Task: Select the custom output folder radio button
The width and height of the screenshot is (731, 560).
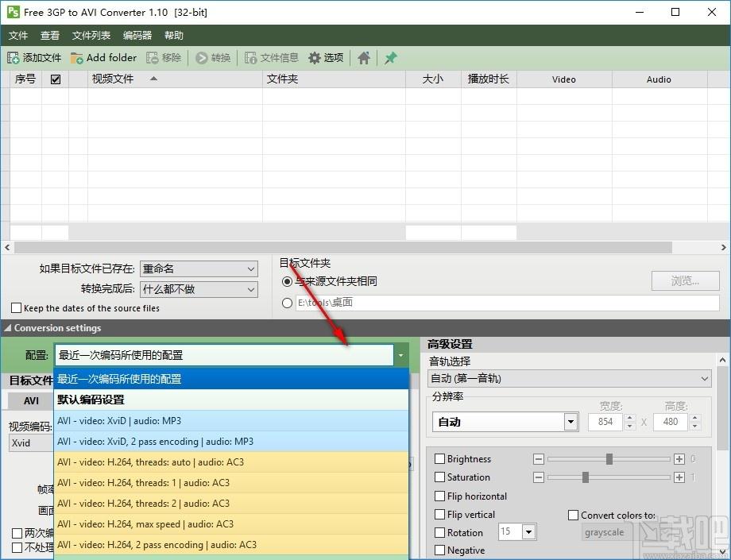Action: tap(287, 303)
